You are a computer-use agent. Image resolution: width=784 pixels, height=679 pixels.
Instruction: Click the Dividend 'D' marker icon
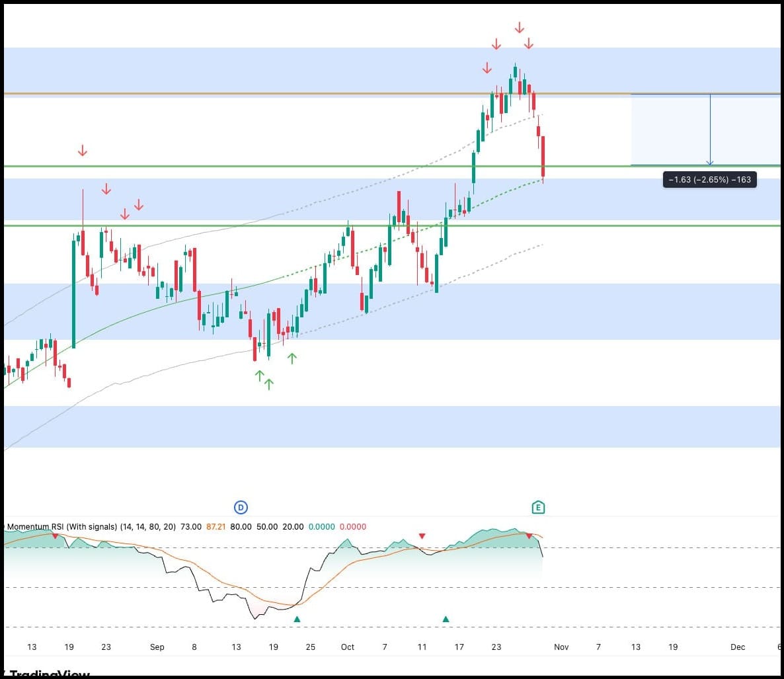click(241, 508)
